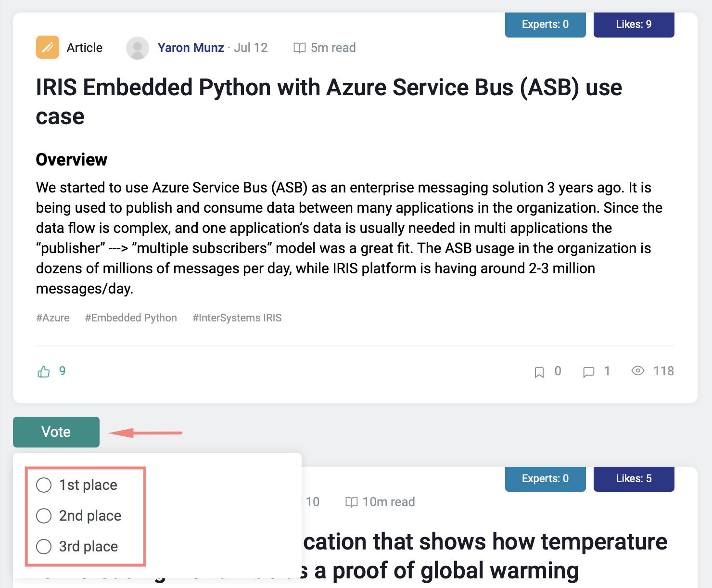The width and height of the screenshot is (712, 588).
Task: Click the Experts: 0 badge on the temperature article
Action: [546, 479]
